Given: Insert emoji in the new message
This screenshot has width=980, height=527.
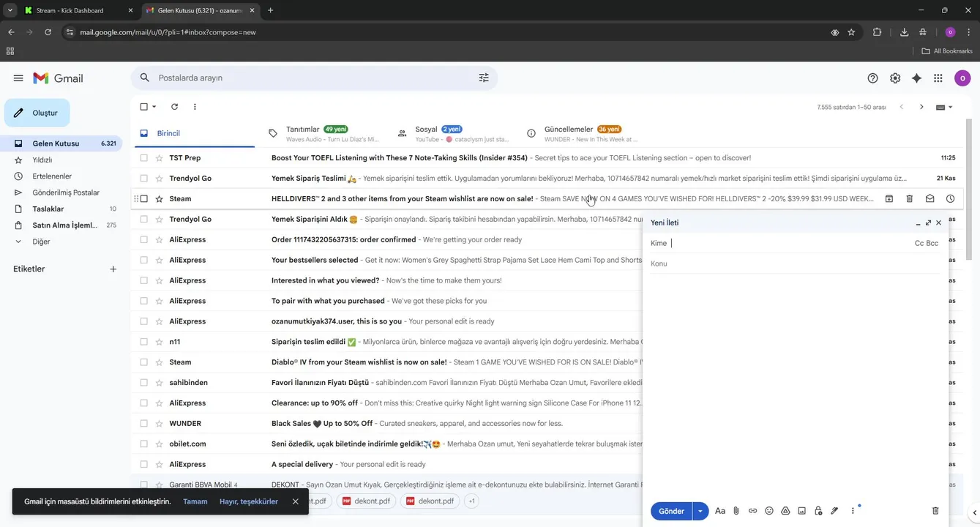Looking at the screenshot, I should point(769,511).
